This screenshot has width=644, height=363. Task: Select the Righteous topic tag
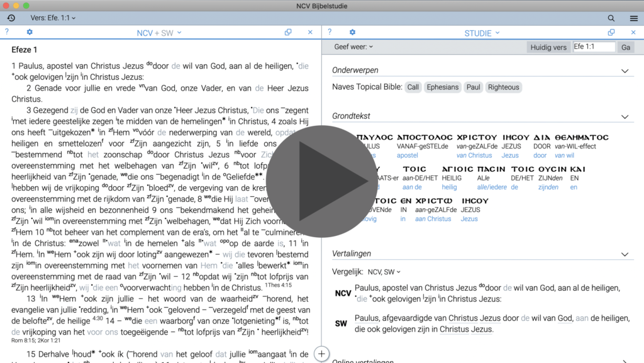click(x=504, y=87)
